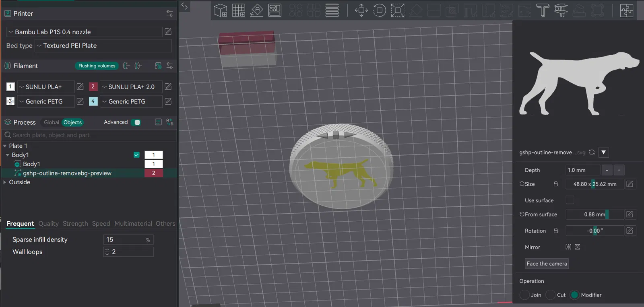Edit the Bambu Lab P1S printer preset
The width and height of the screenshot is (644, 307).
tap(168, 31)
